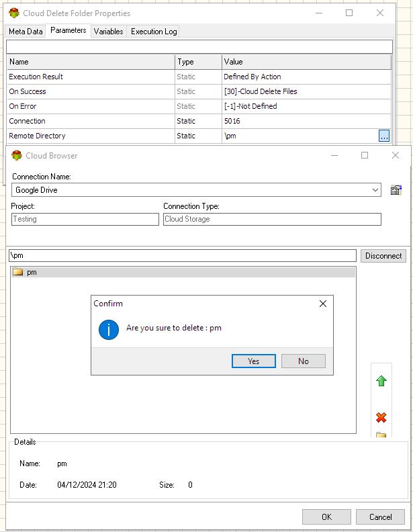The image size is (413, 532).
Task: Click the green up arrow icon
Action: point(381,381)
